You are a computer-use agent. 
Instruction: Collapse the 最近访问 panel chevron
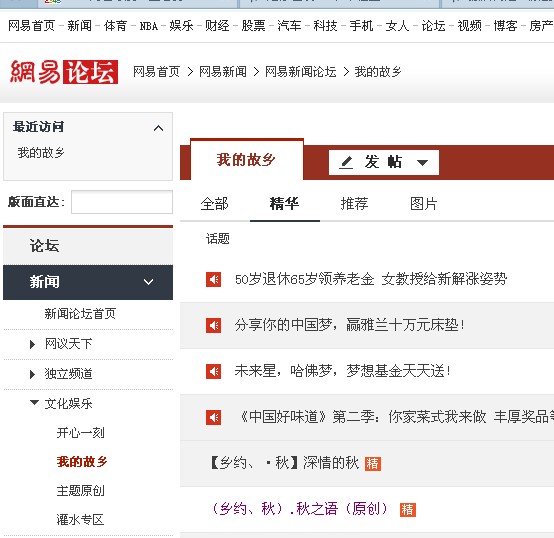pyautogui.click(x=158, y=128)
